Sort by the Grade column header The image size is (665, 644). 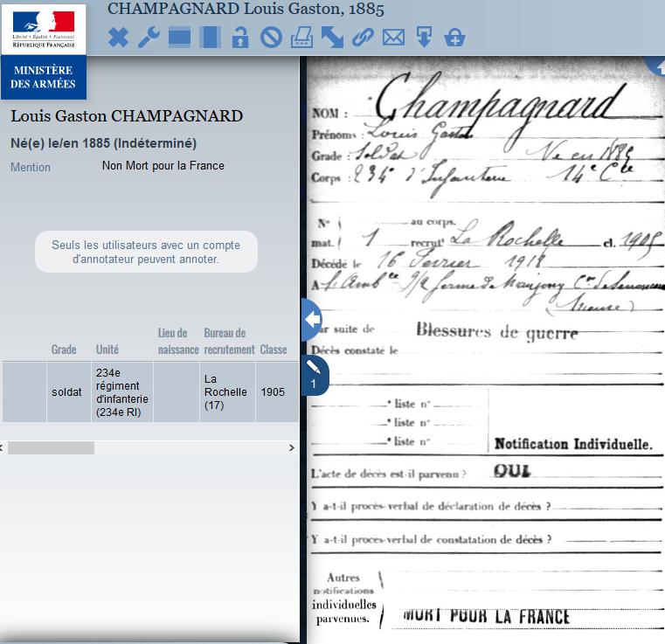tap(64, 350)
